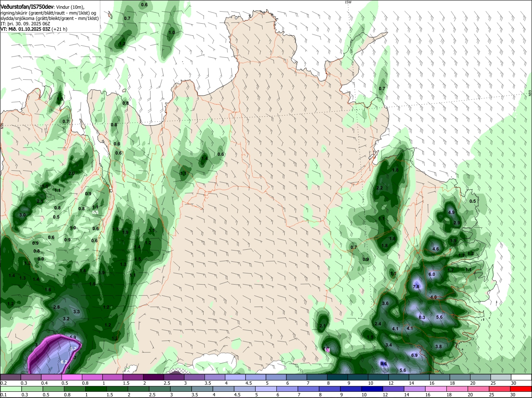Viewport: 532px width, 398px height.
Task: Click the precipitation value 7.8 on the map
Action: 416,287
